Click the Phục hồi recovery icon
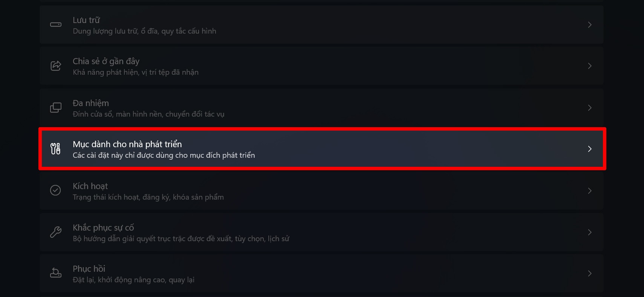This screenshot has height=297, width=644. (56, 273)
